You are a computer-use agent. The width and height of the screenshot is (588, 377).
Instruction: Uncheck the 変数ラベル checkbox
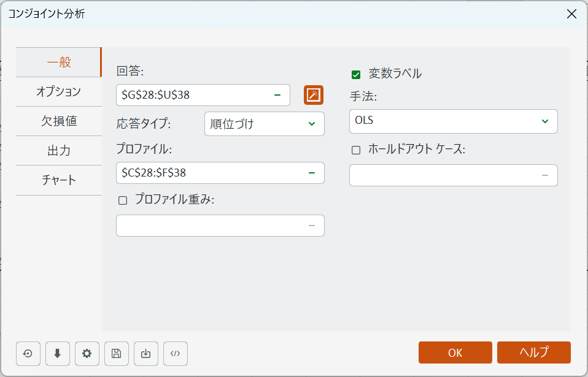click(356, 75)
